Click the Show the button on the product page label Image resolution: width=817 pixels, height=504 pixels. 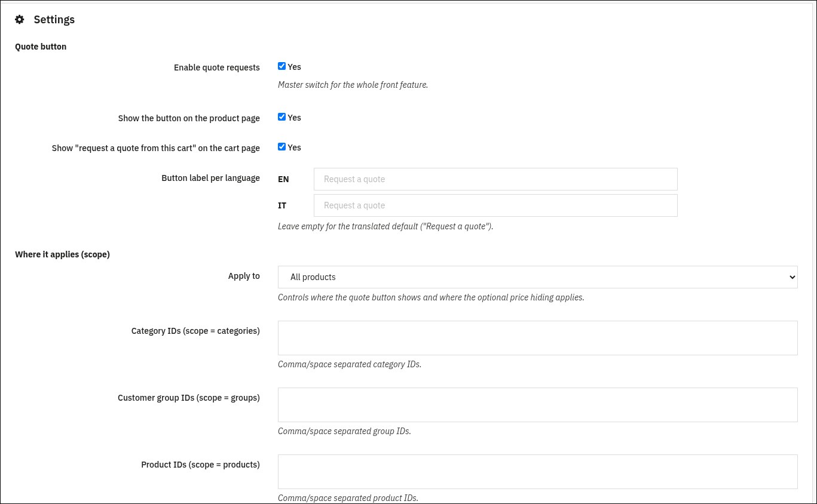[x=189, y=118]
